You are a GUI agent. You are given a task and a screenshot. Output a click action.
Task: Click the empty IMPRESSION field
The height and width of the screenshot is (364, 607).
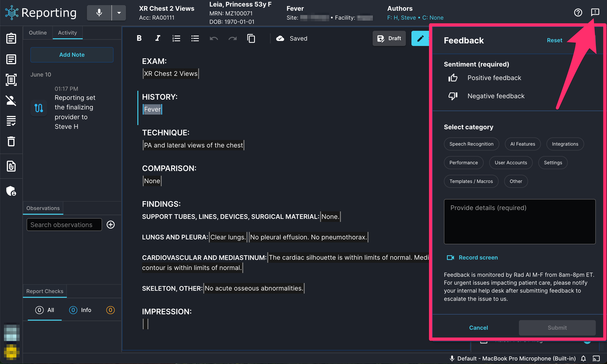[146, 324]
